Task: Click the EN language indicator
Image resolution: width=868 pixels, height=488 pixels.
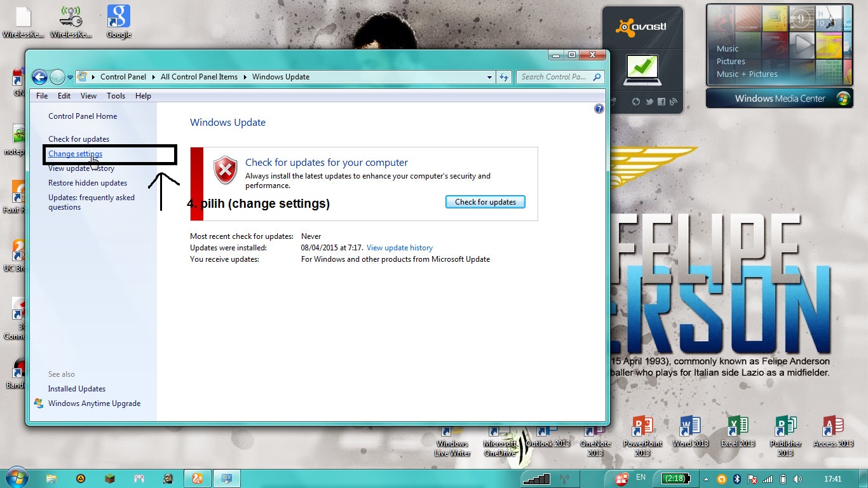Action: click(641, 477)
